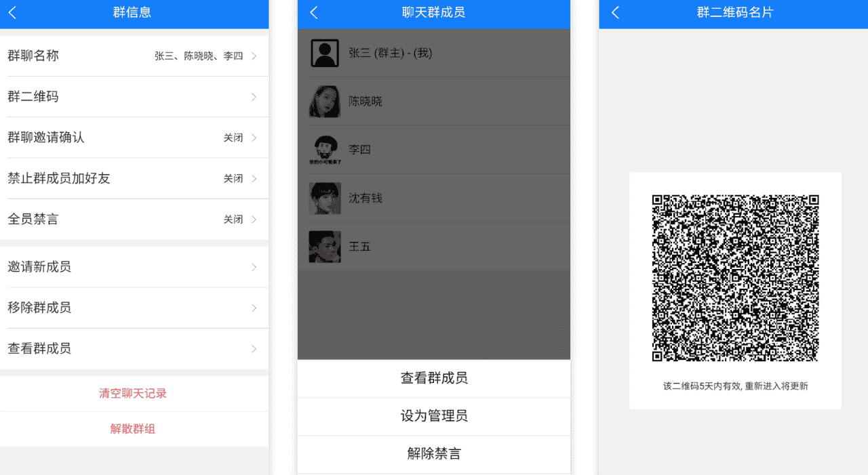Open 陈晓晓's profile avatar
The image size is (868, 475).
pos(325,101)
